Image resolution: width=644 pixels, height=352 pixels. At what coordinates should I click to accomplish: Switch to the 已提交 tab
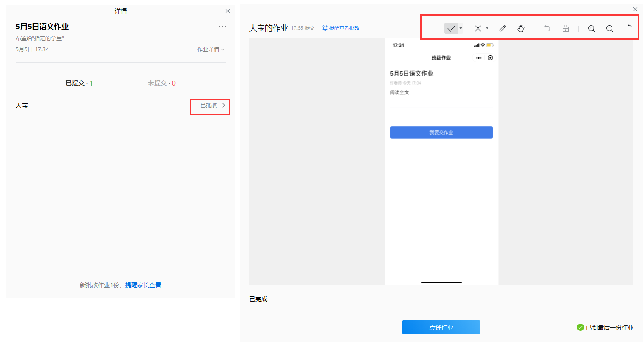(x=79, y=83)
